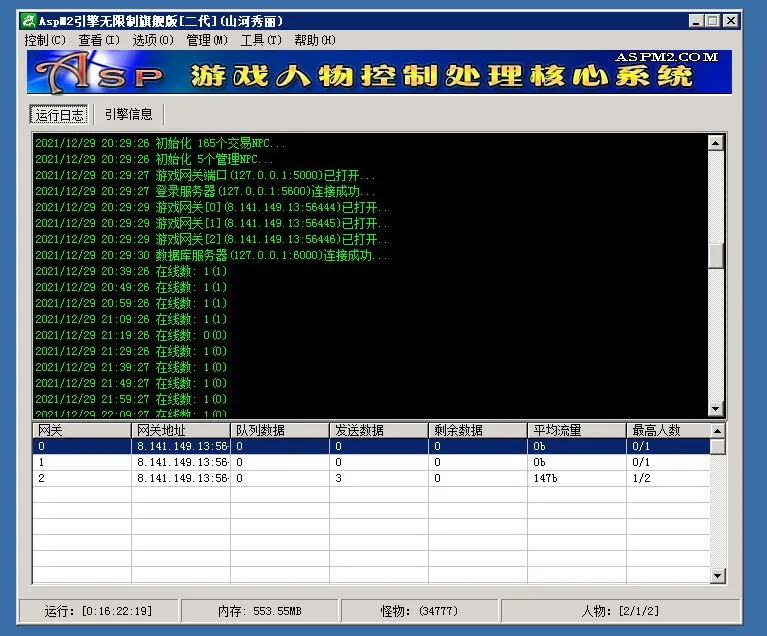The image size is (767, 636).
Task: Click the 1/2 max players cell
Action: coord(668,478)
